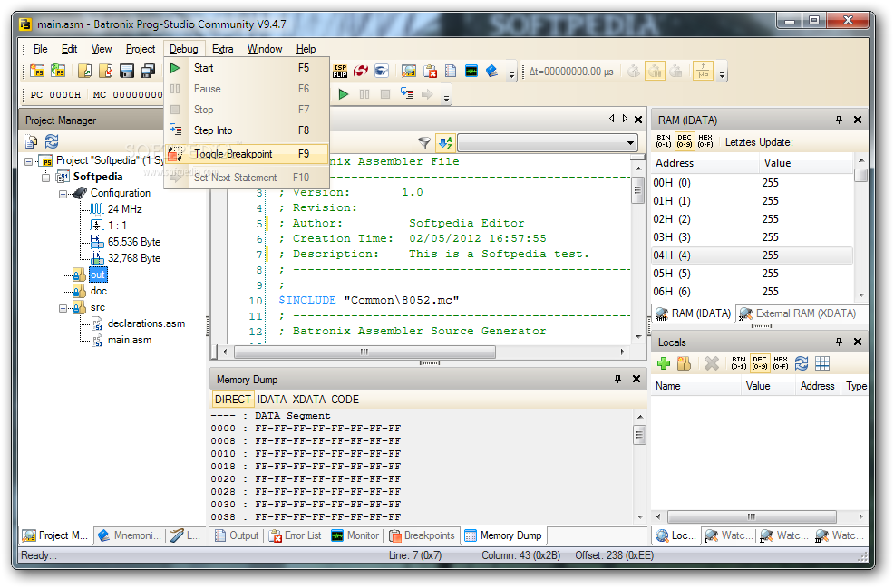The image size is (894, 588).
Task: Click the editor horizontal scrollbar thumb
Action: click(364, 352)
